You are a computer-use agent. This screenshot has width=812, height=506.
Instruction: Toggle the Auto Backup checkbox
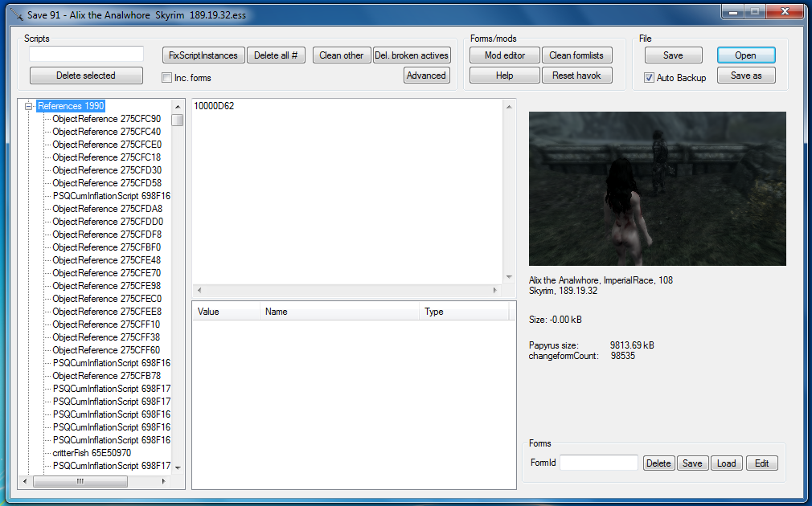point(649,78)
